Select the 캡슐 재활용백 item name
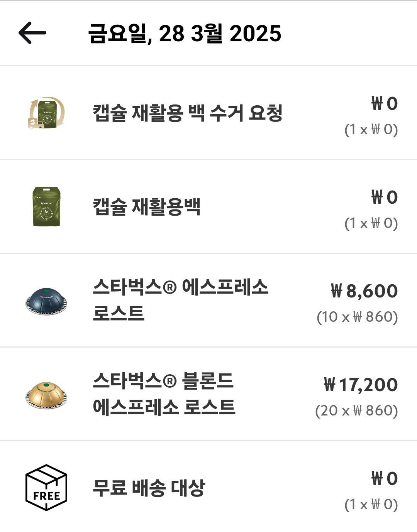This screenshot has width=417, height=532. [147, 207]
